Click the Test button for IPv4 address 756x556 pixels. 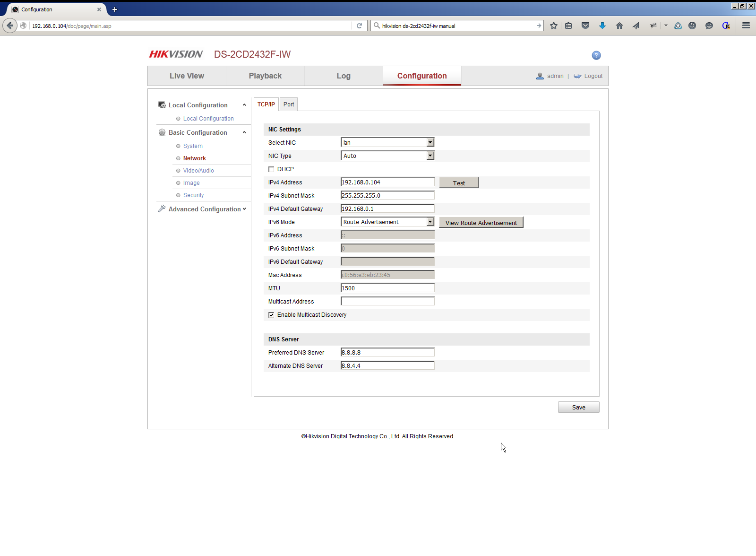click(x=459, y=183)
